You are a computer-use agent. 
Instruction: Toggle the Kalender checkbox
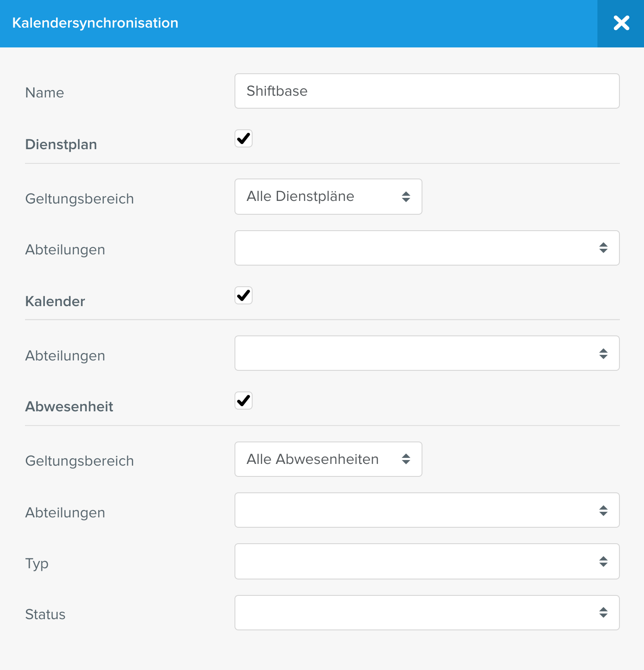coord(244,295)
